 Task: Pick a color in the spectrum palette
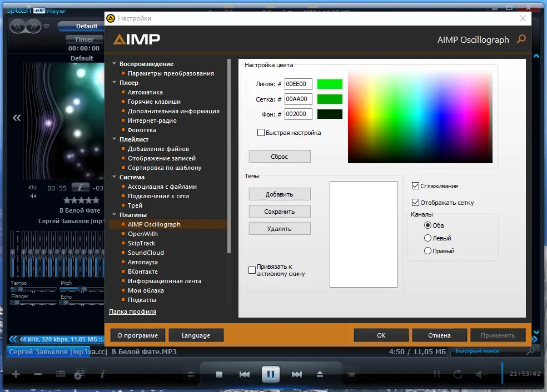pyautogui.click(x=420, y=117)
